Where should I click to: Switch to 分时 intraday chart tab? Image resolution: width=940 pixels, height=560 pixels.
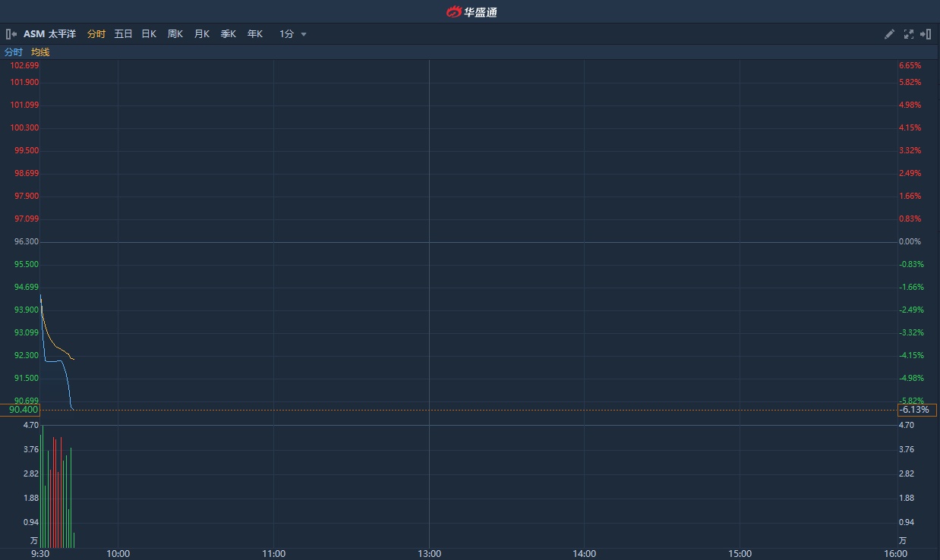(96, 34)
